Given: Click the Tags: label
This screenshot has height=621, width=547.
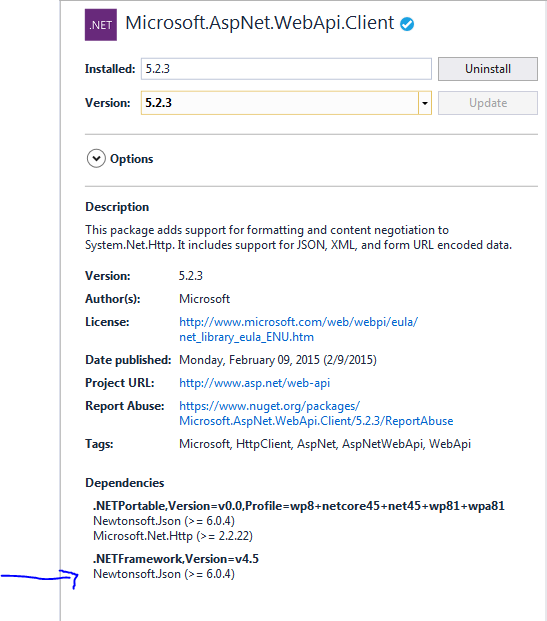Looking at the screenshot, I should [99, 444].
